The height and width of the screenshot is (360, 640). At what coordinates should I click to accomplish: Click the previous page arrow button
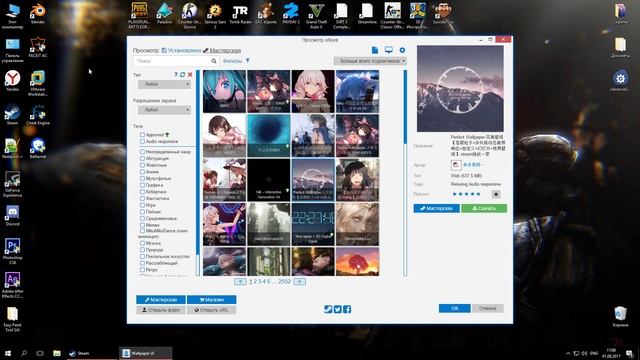coord(240,282)
